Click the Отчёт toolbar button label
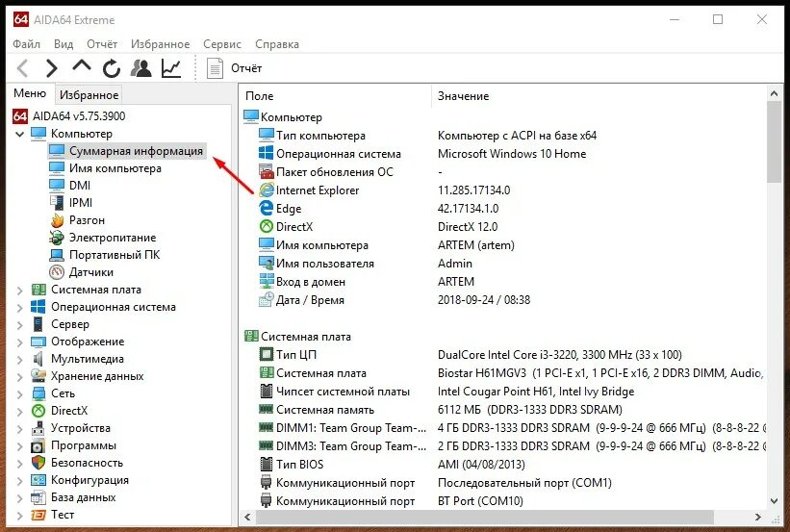 (246, 68)
